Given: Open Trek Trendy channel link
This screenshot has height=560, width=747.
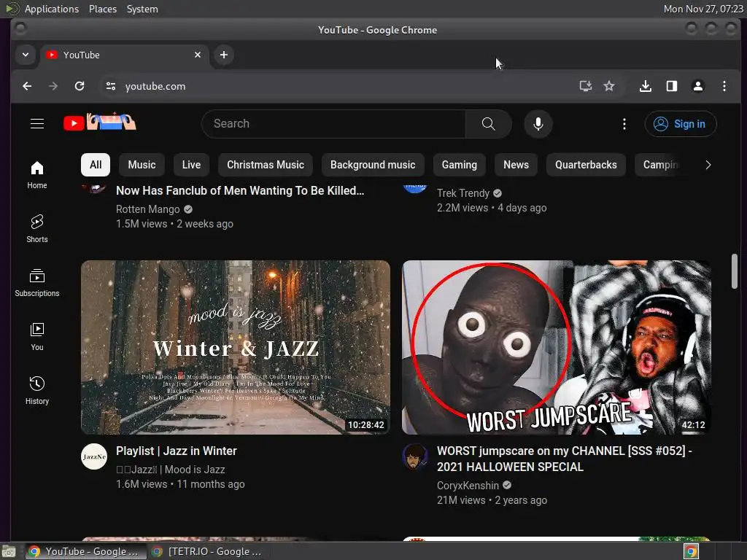Looking at the screenshot, I should click(x=463, y=193).
